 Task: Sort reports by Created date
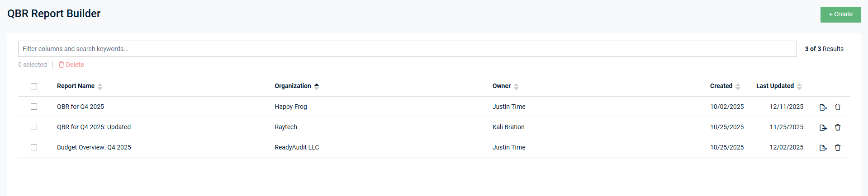point(738,86)
